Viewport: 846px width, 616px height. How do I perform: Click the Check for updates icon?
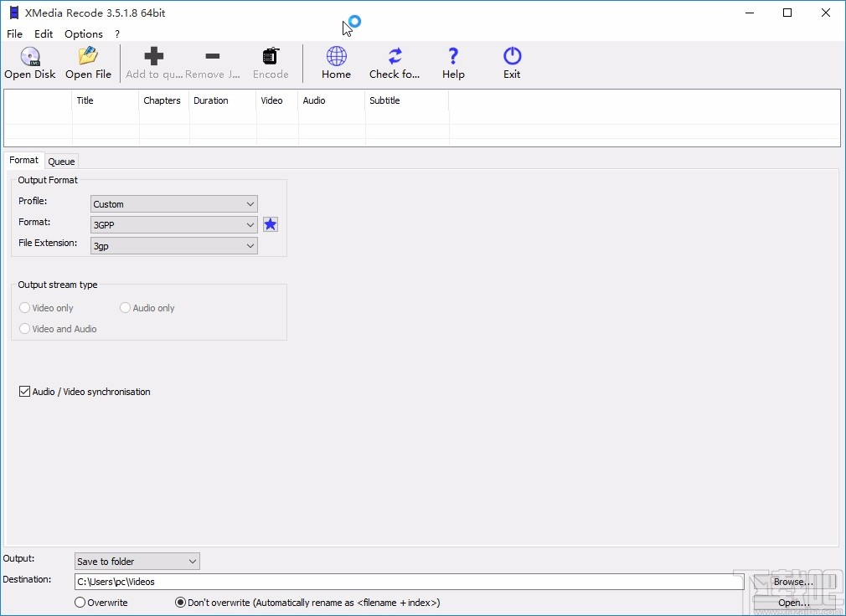pyautogui.click(x=395, y=57)
